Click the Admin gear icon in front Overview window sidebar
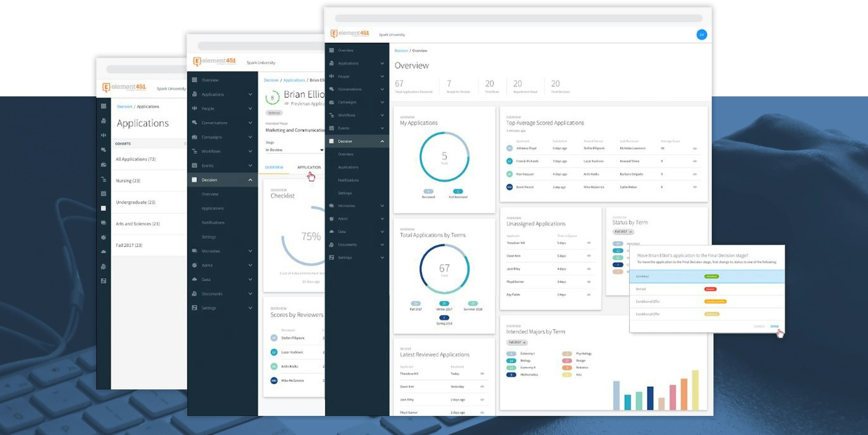868x435 pixels. pyautogui.click(x=332, y=219)
